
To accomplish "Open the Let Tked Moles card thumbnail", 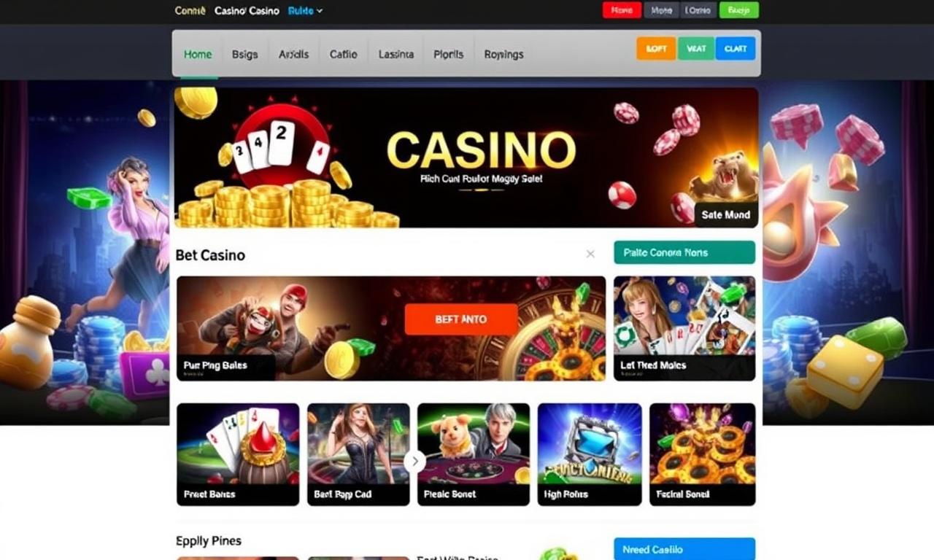I will point(684,328).
